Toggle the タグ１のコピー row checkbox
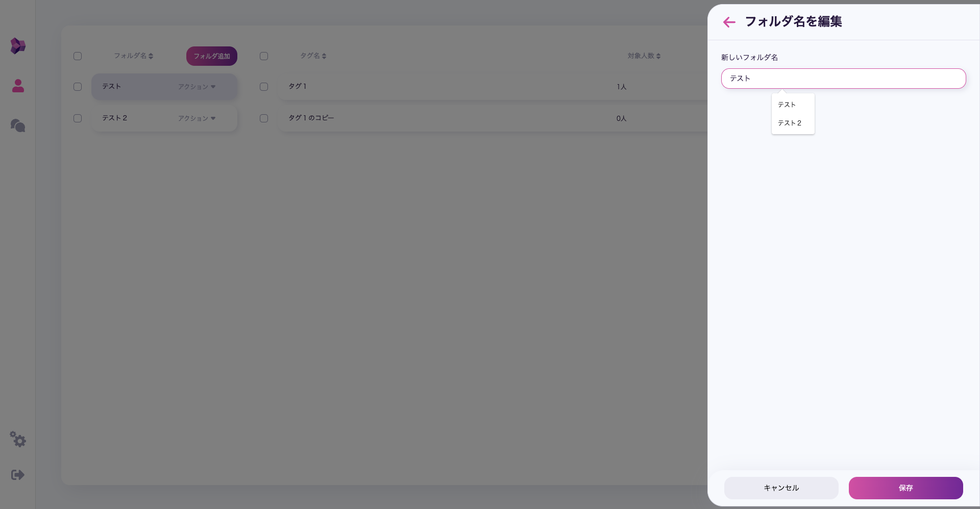This screenshot has height=509, width=980. [264, 118]
